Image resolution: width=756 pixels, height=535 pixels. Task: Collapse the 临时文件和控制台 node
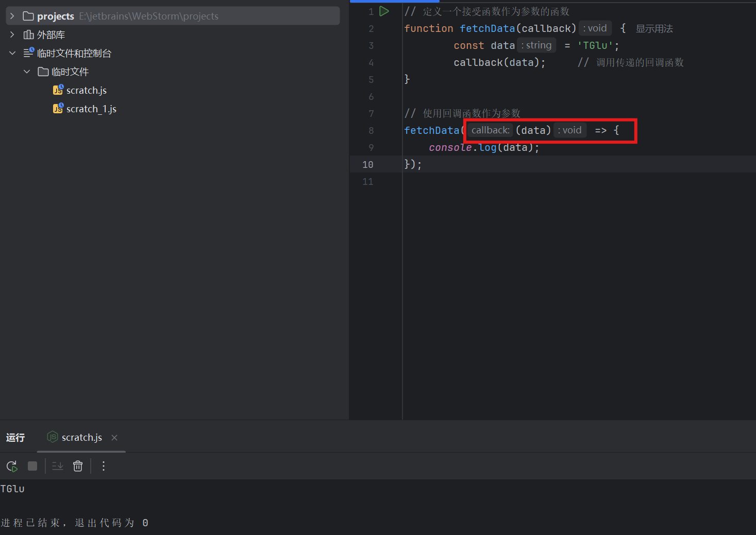12,53
